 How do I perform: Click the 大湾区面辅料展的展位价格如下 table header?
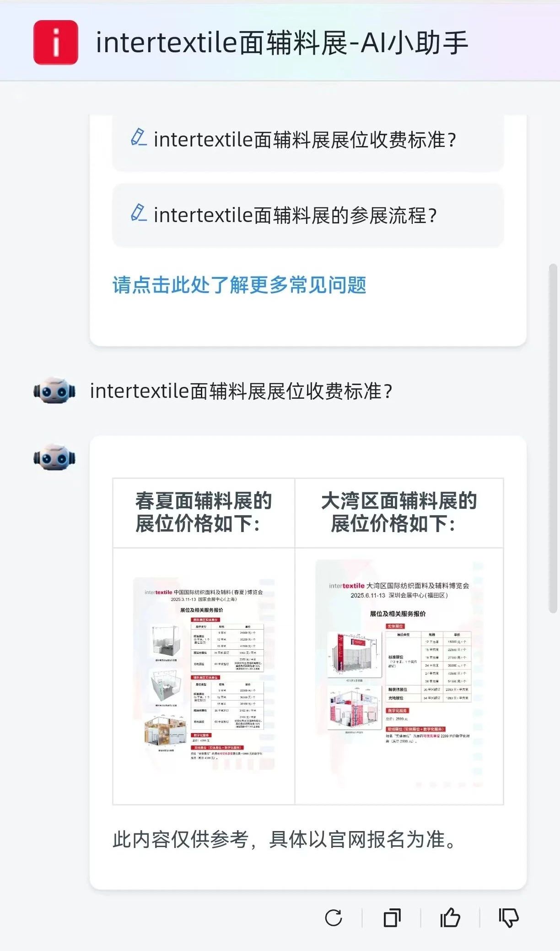pyautogui.click(x=399, y=512)
